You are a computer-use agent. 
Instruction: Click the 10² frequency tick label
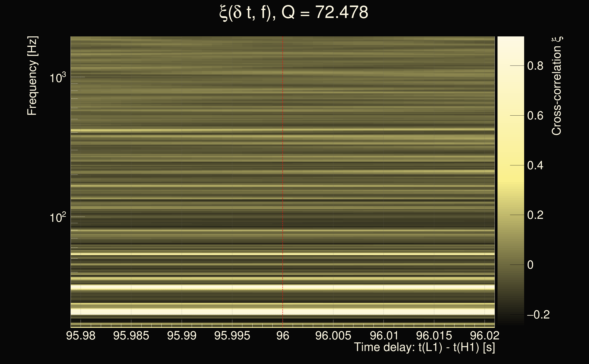click(57, 218)
